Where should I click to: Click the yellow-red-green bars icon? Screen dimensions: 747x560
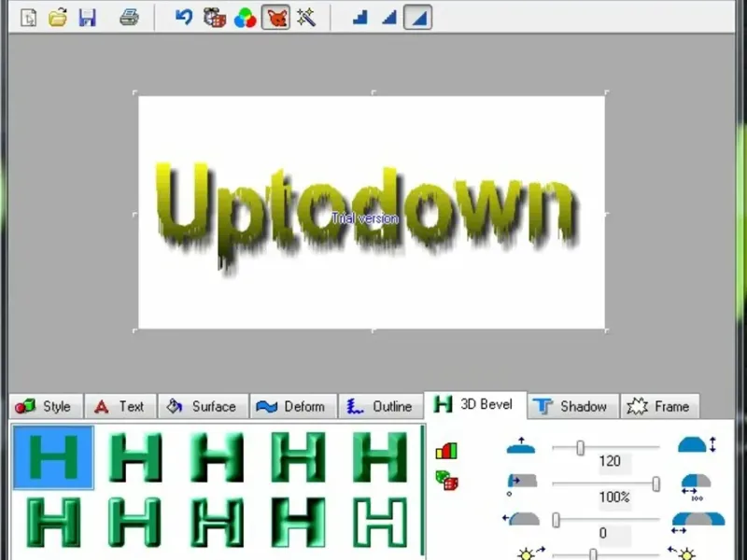(x=446, y=451)
